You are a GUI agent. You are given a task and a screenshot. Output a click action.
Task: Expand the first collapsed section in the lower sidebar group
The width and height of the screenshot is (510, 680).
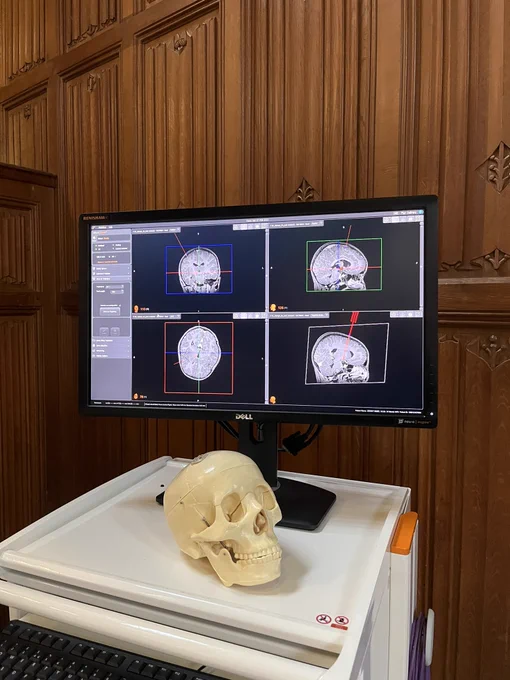[111, 340]
